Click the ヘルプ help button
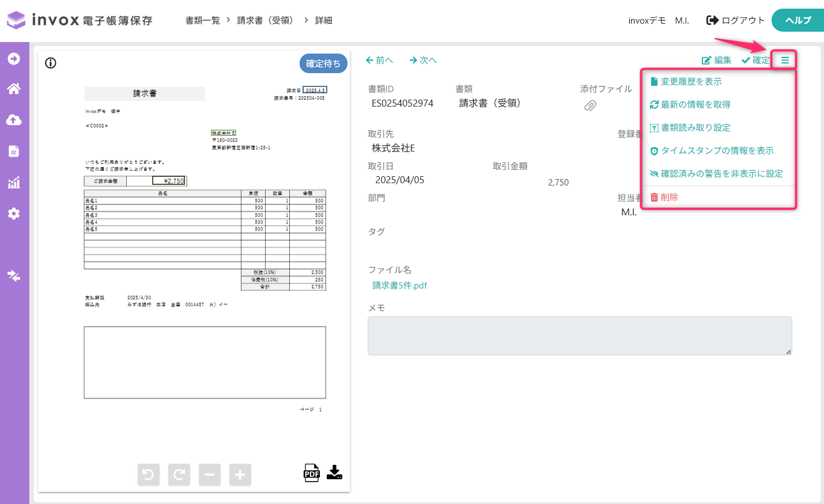The image size is (824, 504). click(798, 20)
